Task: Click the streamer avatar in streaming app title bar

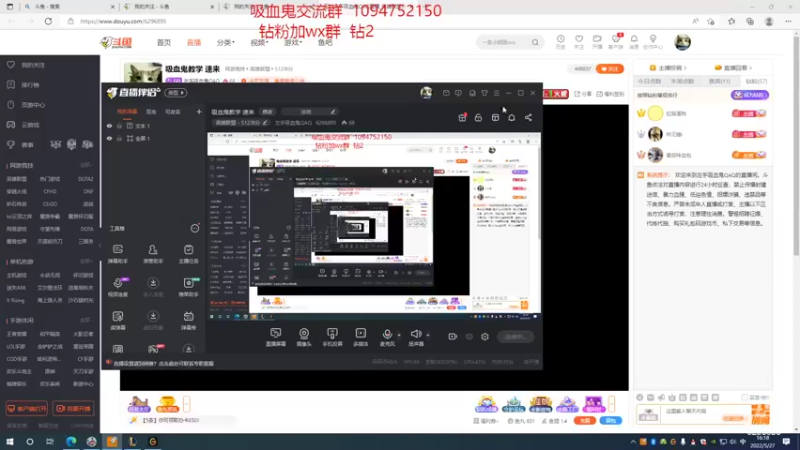Action: [426, 93]
